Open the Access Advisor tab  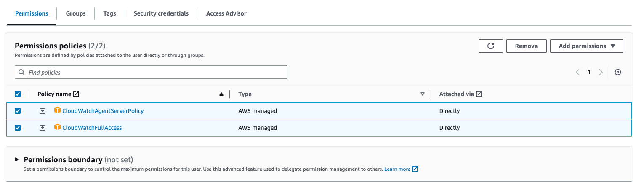pos(226,13)
